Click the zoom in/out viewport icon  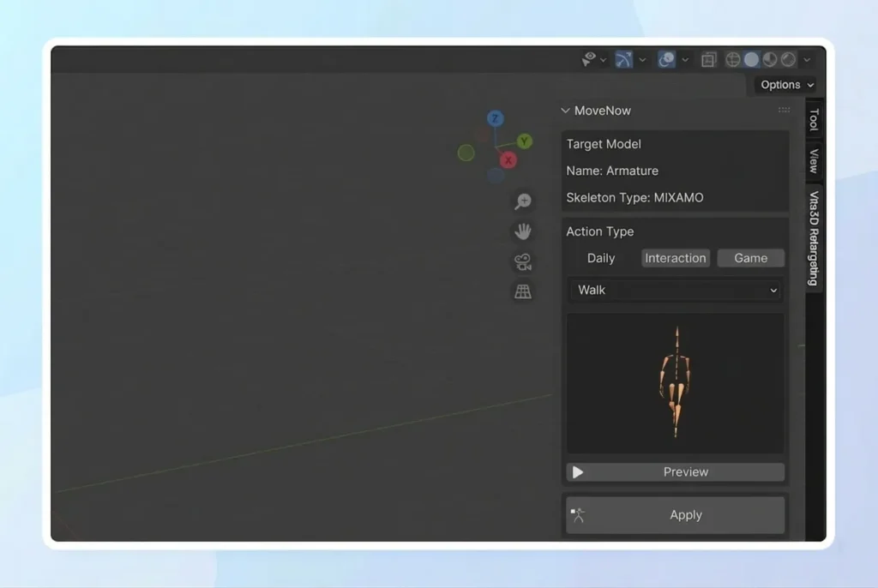click(522, 201)
